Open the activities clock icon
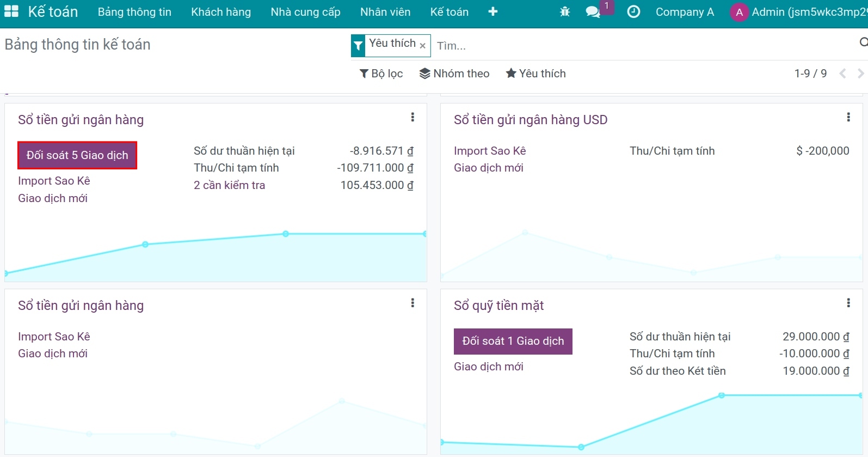This screenshot has width=868, height=457. click(633, 11)
